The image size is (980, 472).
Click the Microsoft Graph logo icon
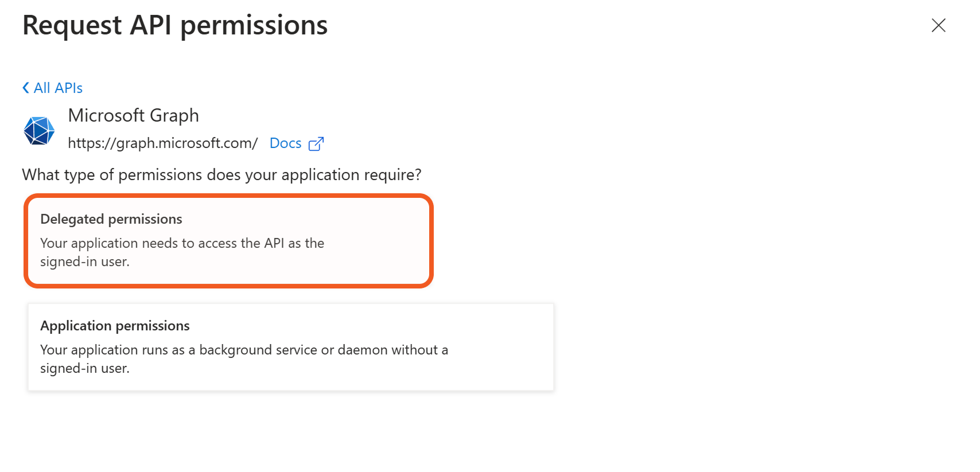click(39, 130)
